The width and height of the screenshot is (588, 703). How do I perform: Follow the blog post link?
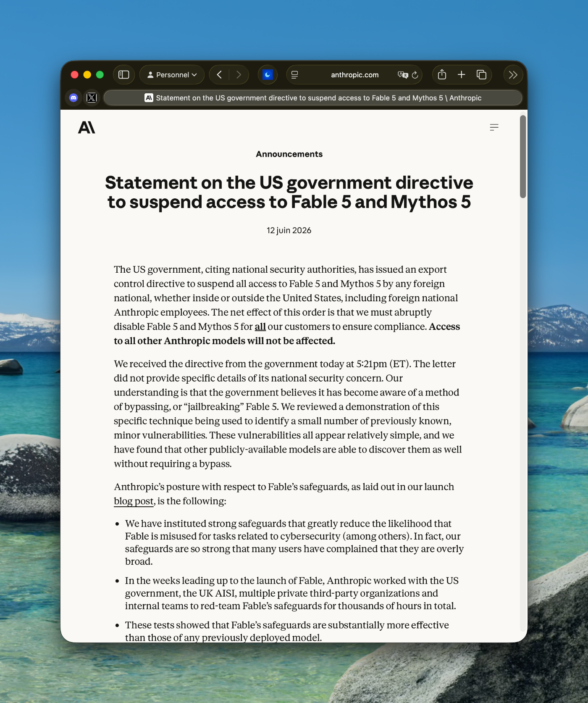134,501
